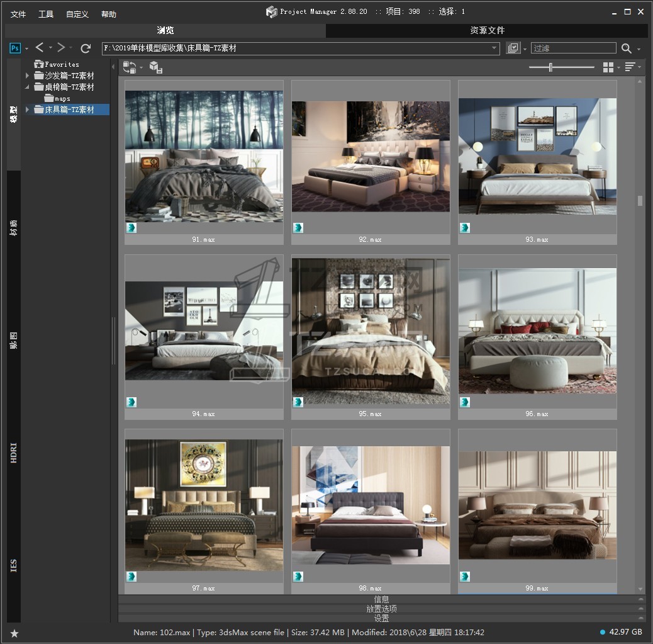Expand the 沙发篇-TZ素材 folder
Image resolution: width=653 pixels, height=644 pixels.
(x=27, y=76)
